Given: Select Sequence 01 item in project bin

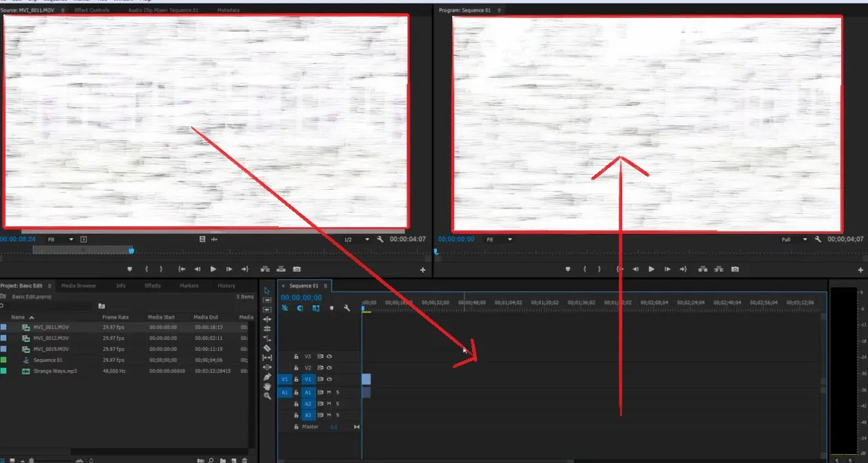Looking at the screenshot, I should pyautogui.click(x=47, y=360).
